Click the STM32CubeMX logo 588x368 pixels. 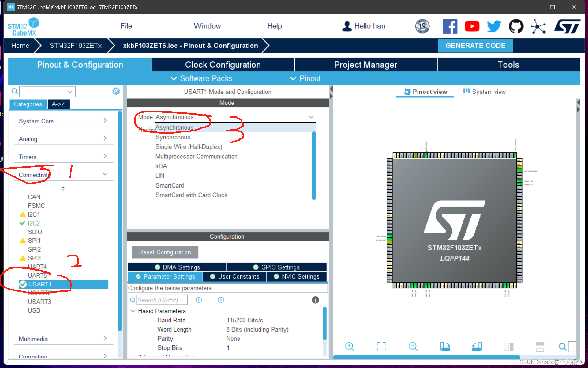[x=24, y=27]
